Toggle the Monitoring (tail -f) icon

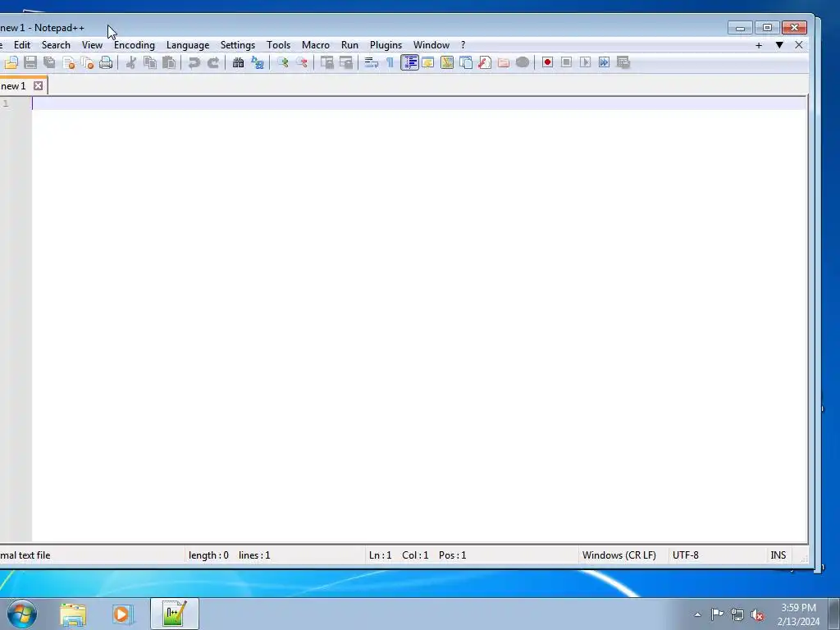click(523, 62)
